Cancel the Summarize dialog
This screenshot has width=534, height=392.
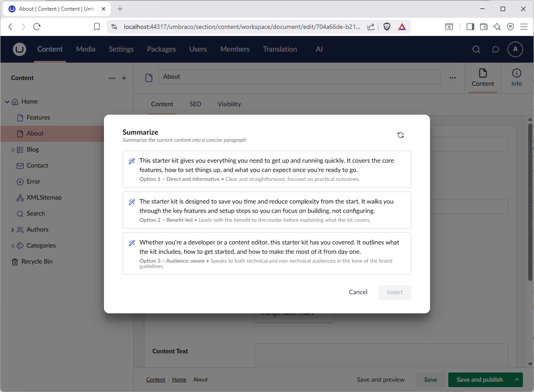358,292
